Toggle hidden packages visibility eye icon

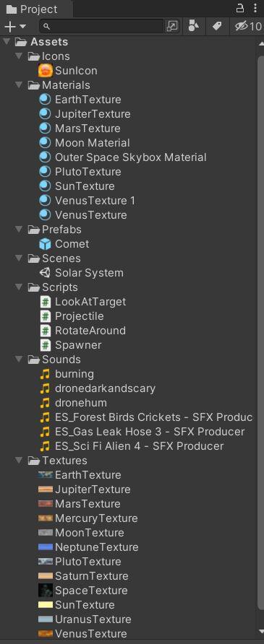[x=248, y=26]
